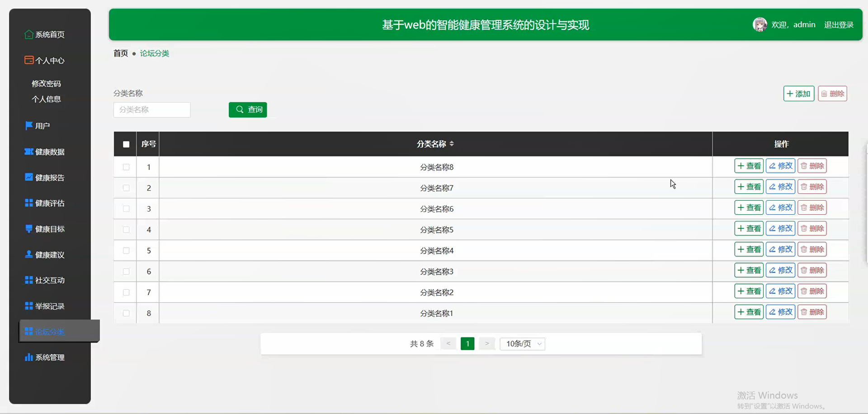Click the admin avatar picture
This screenshot has height=414, width=868.
759,24
